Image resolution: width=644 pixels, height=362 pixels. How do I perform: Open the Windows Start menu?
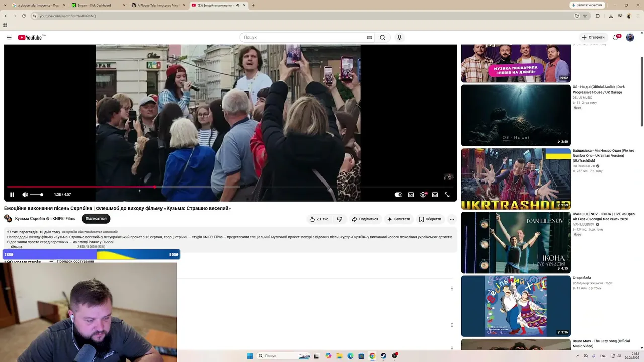coord(250,356)
